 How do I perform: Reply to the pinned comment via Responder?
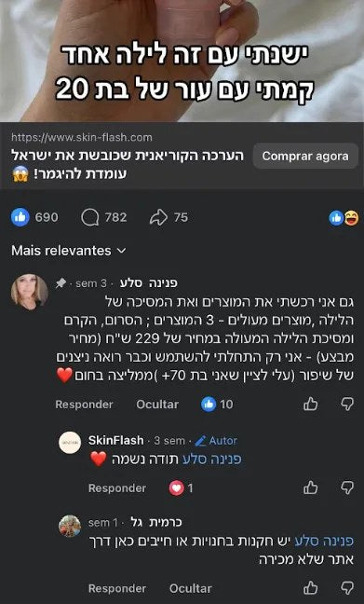[x=85, y=405]
